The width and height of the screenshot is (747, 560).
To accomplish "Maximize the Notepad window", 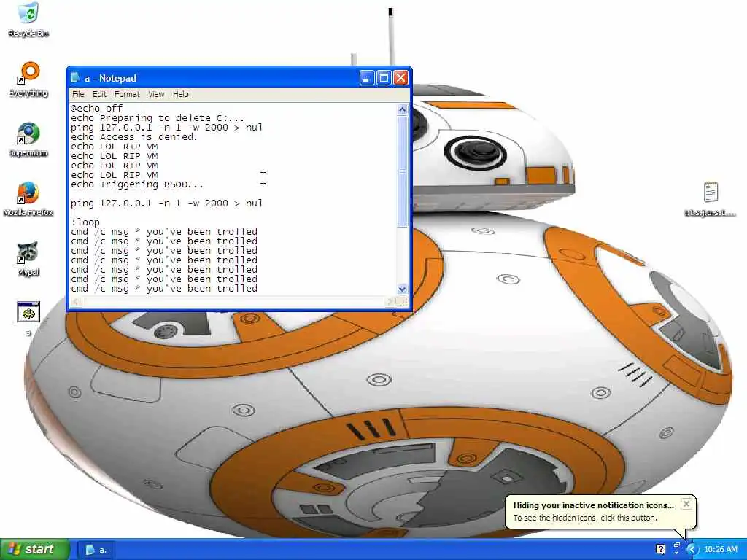I will (384, 77).
